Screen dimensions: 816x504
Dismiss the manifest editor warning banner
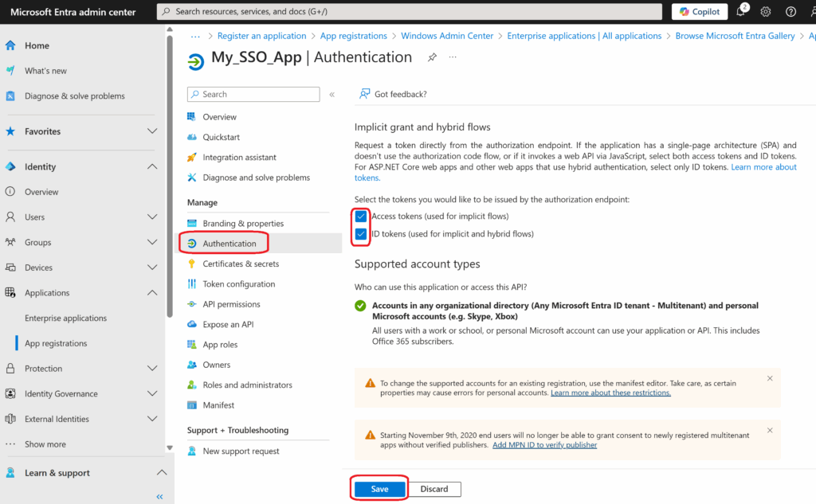click(x=770, y=379)
